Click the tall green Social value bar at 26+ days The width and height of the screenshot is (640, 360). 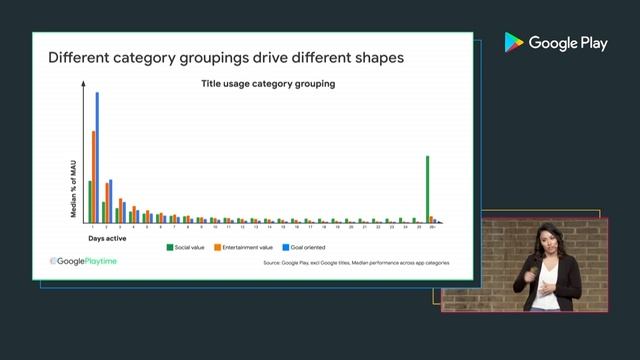[x=428, y=189]
